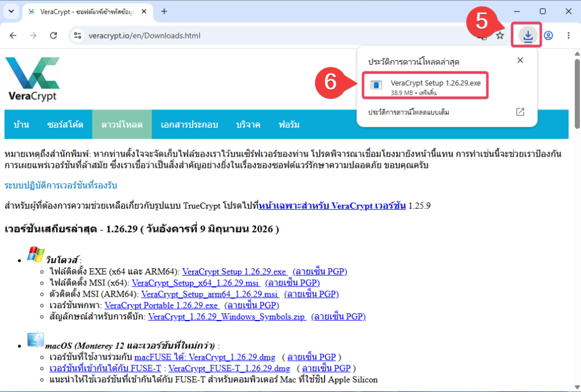
Task: Open เอกสารประกอบ nav item
Action: point(190,124)
